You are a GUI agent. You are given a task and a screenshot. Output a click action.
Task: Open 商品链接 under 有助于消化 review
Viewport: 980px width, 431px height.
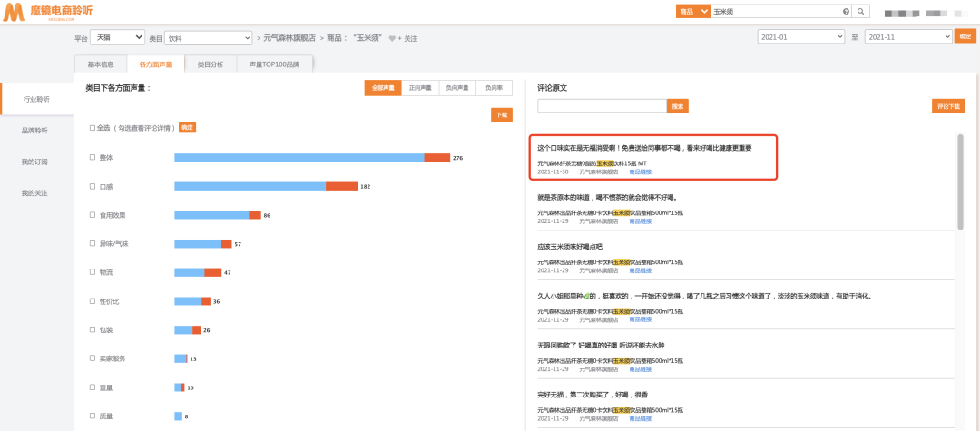(x=640, y=319)
